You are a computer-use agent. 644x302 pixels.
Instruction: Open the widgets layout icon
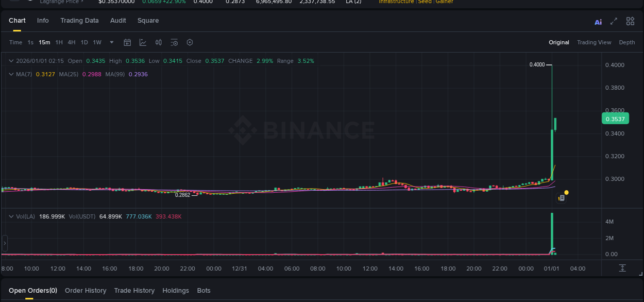click(630, 21)
